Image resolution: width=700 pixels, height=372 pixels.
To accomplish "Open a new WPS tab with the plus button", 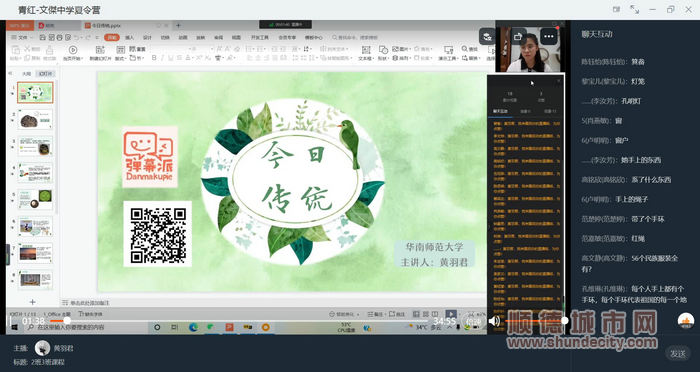I will click(178, 25).
